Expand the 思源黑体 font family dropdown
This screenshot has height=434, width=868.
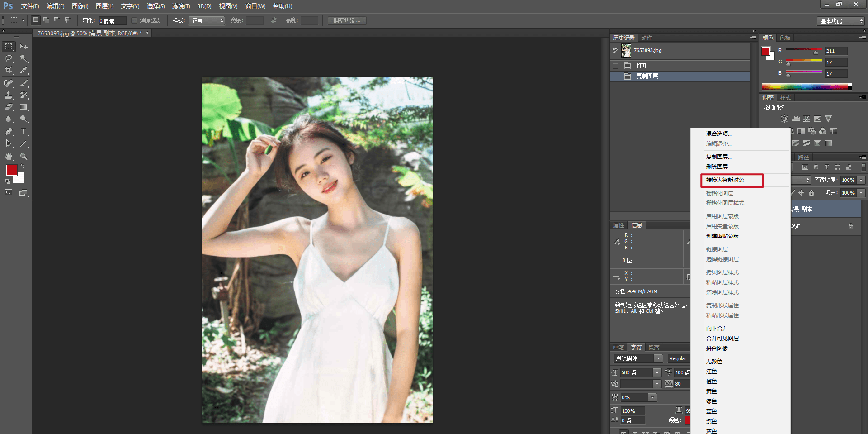click(658, 358)
